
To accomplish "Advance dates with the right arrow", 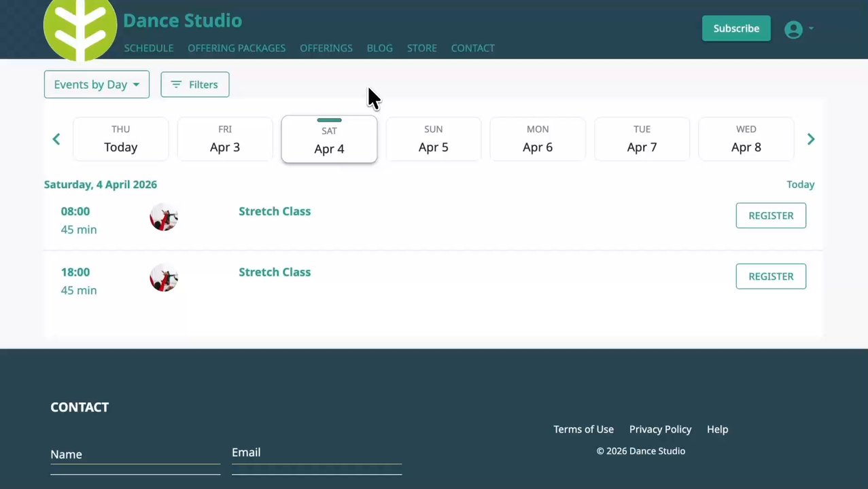I will pyautogui.click(x=810, y=139).
